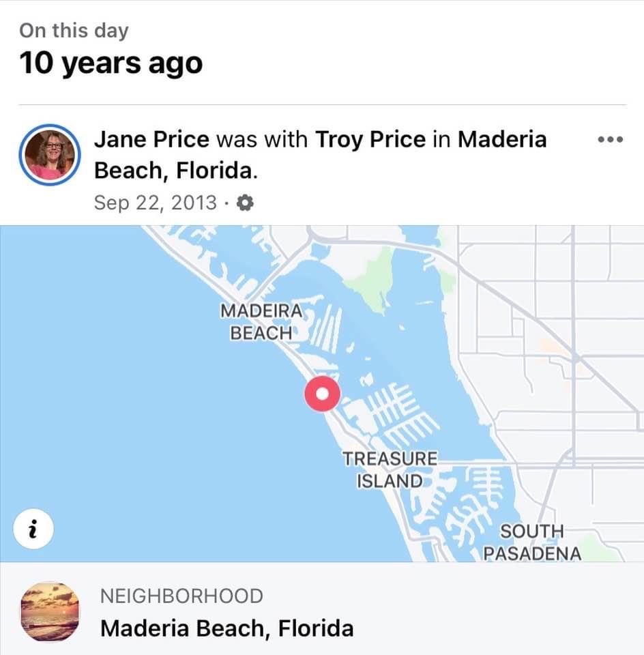Click the "was with" text in the post header

tap(261, 140)
